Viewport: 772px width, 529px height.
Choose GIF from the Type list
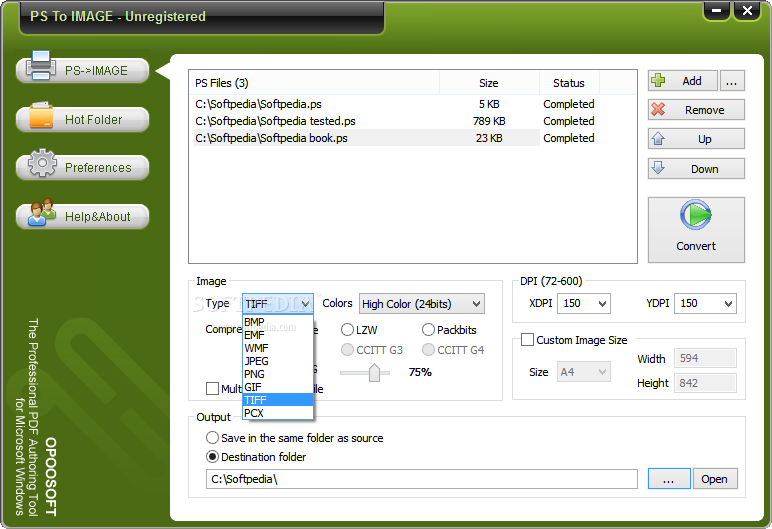point(278,387)
